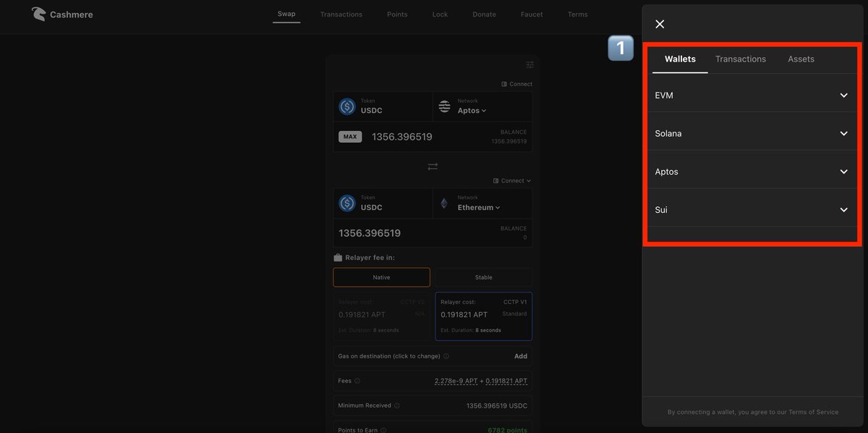This screenshot has width=868, height=433.
Task: Click the source amount input field
Action: (401, 137)
